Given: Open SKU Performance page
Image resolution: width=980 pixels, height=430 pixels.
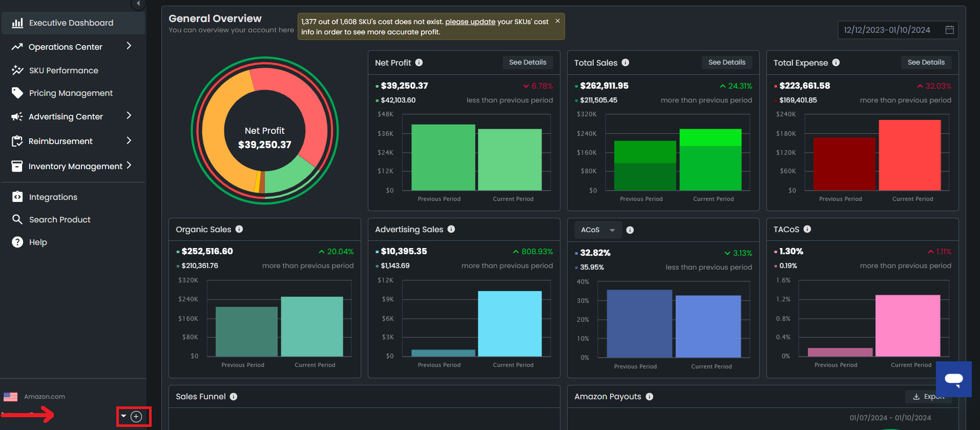Looking at the screenshot, I should [x=64, y=70].
